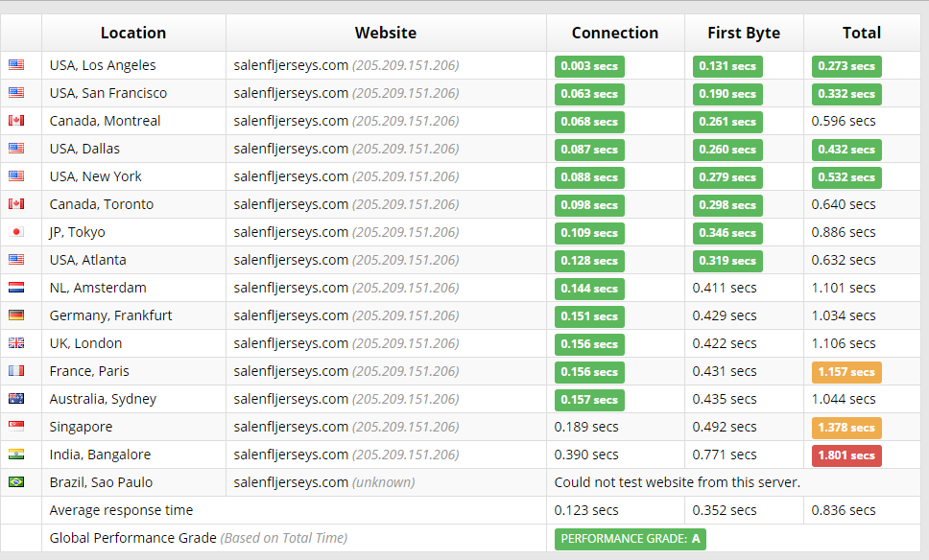929x560 pixels.
Task: Click the 0.332 secs total badge
Action: point(846,94)
